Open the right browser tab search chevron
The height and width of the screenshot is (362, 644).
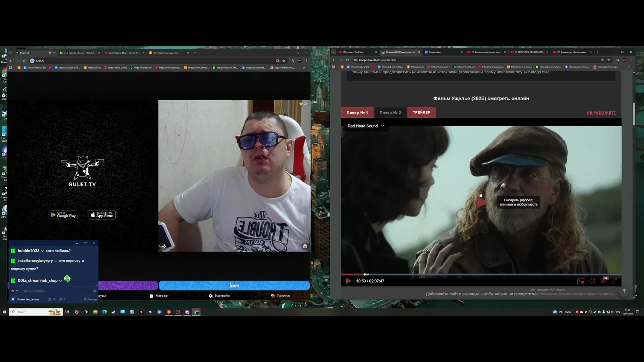(x=334, y=52)
